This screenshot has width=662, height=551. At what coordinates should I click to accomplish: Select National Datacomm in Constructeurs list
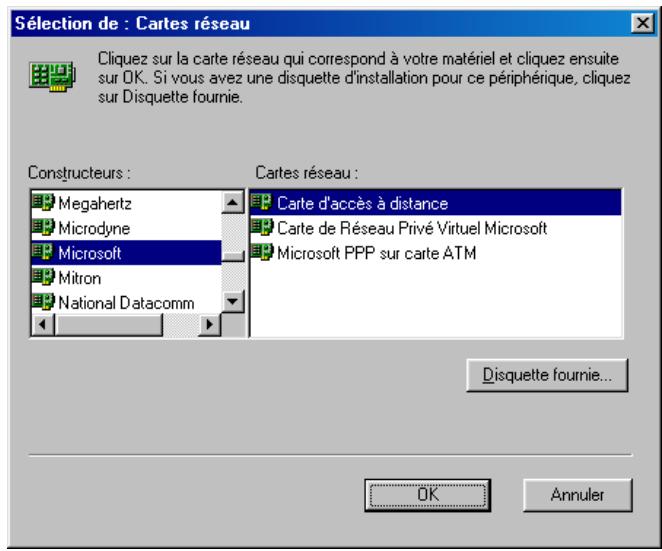[126, 303]
